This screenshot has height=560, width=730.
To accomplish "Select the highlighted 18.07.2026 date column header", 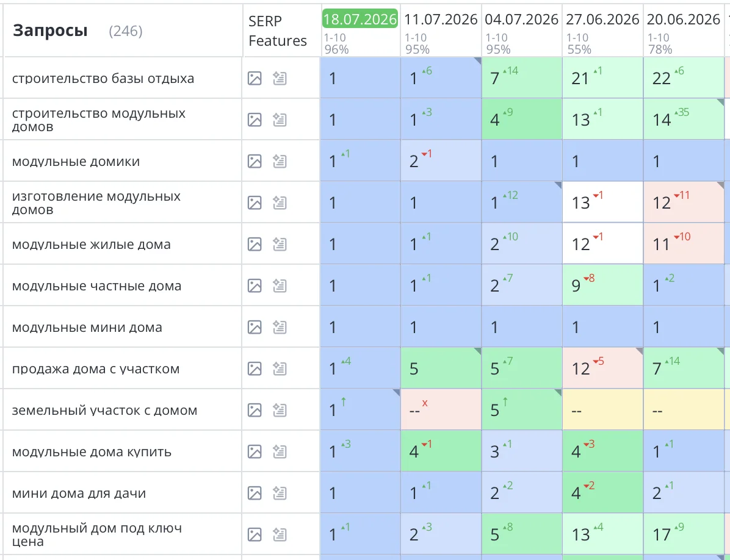I will click(x=360, y=19).
